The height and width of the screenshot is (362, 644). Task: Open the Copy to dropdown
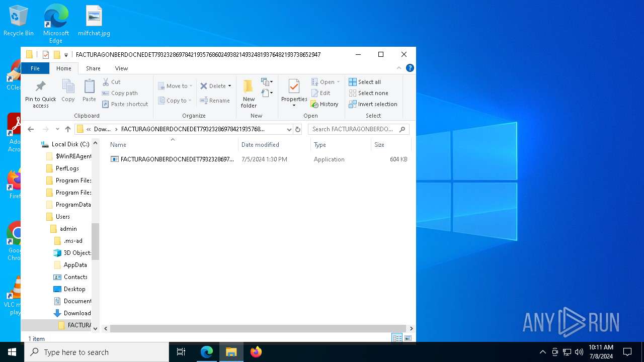[x=175, y=101]
